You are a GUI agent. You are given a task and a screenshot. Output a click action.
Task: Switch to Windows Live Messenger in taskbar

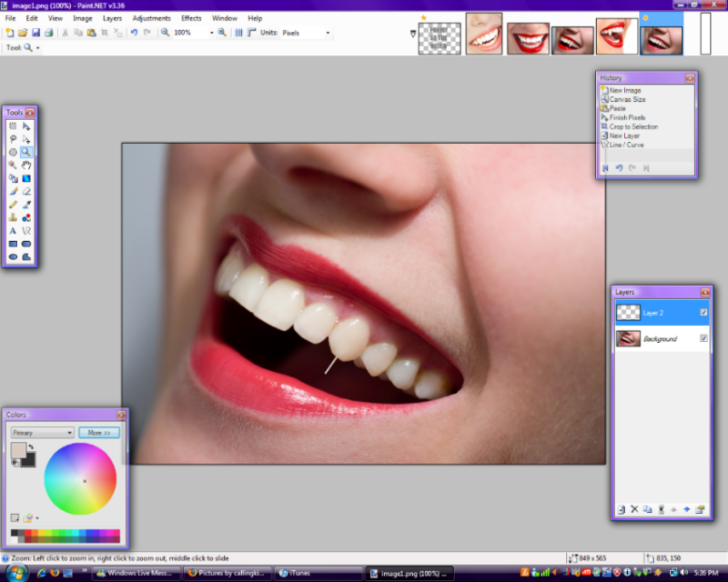point(136,573)
